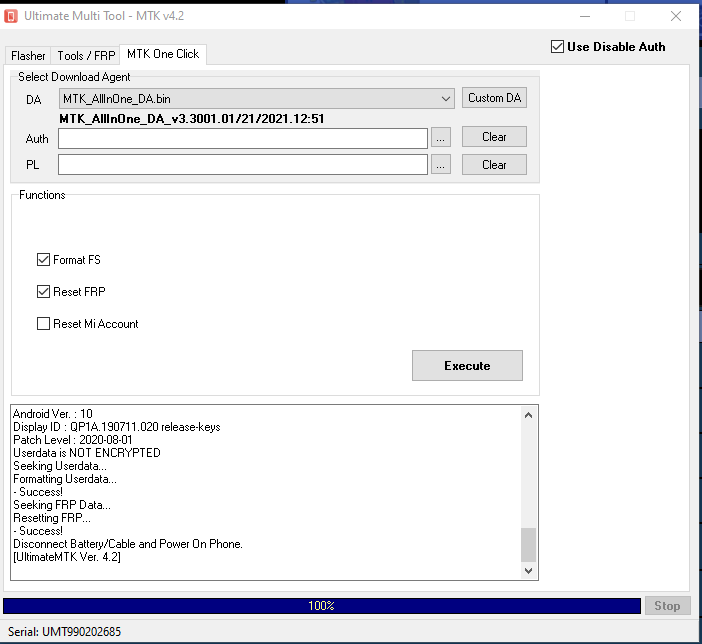Click the 'Android Ver. : 10' log line
The height and width of the screenshot is (644, 702).
point(53,414)
